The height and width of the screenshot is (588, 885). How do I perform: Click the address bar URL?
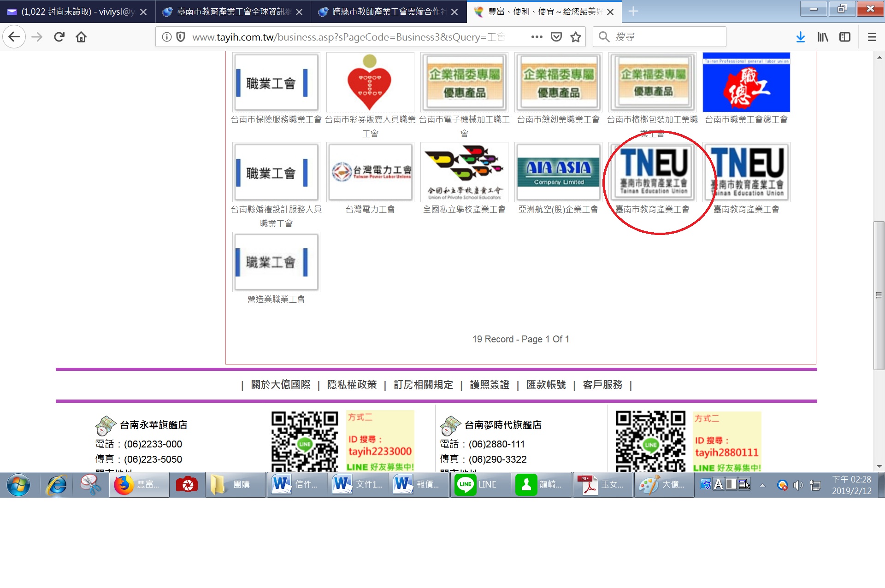click(348, 37)
